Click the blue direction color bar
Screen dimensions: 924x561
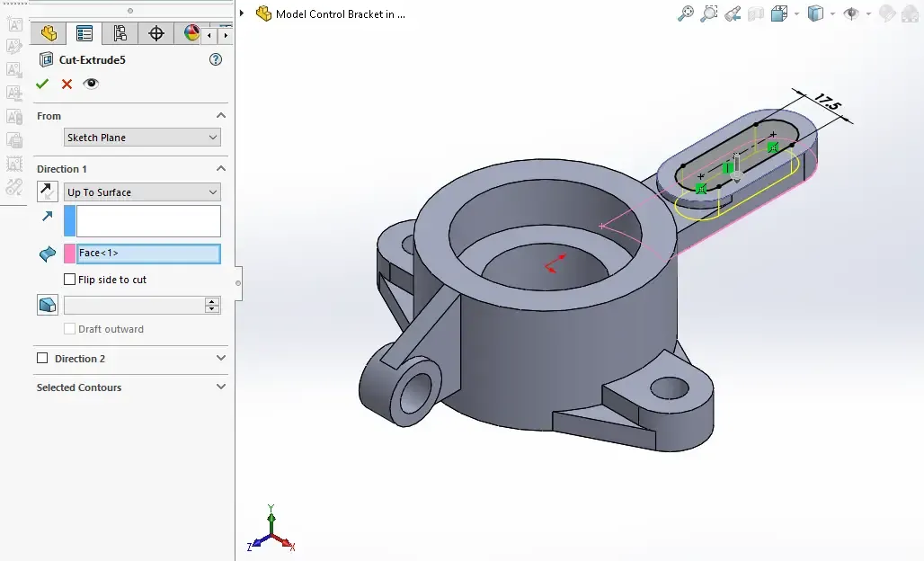tap(69, 221)
